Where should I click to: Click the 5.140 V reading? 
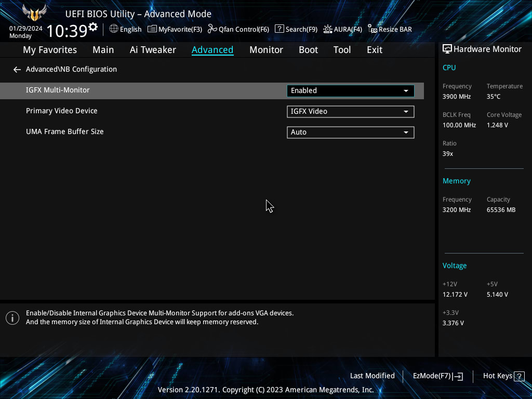tap(497, 295)
